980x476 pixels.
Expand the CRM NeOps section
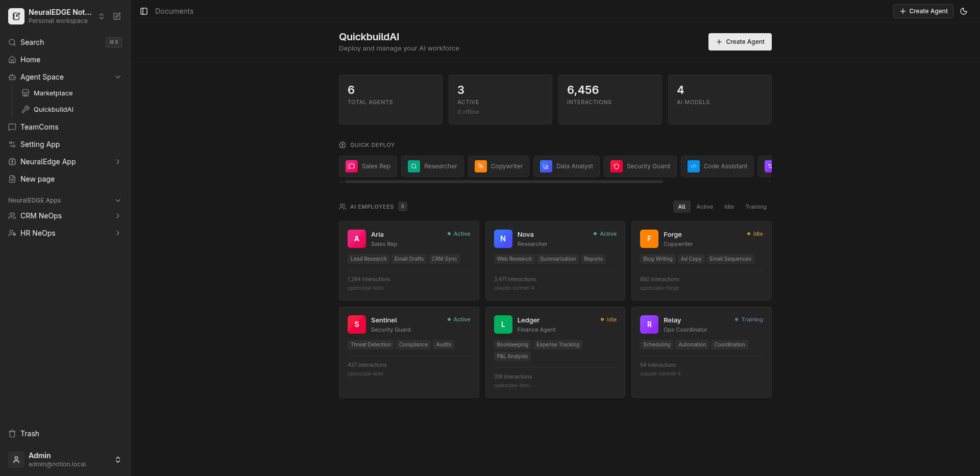tap(118, 216)
